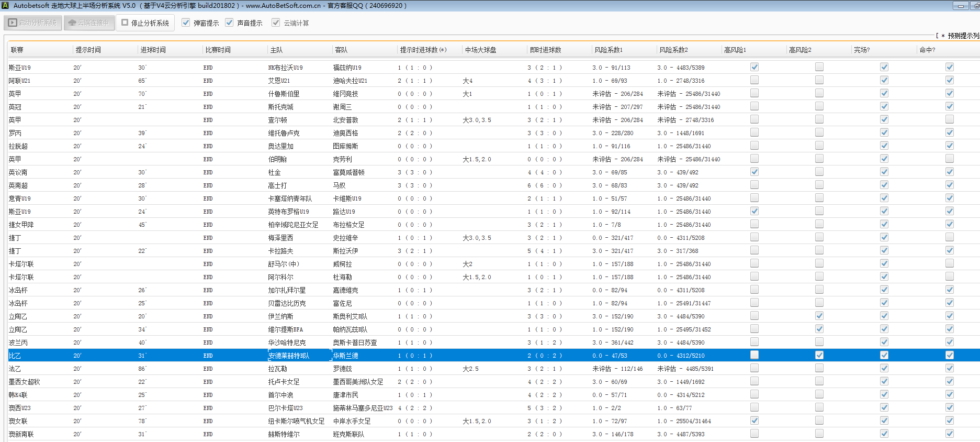Uncheck 高风险1 in the 澳女联 row
Image resolution: width=980 pixels, height=442 pixels.
tap(754, 421)
